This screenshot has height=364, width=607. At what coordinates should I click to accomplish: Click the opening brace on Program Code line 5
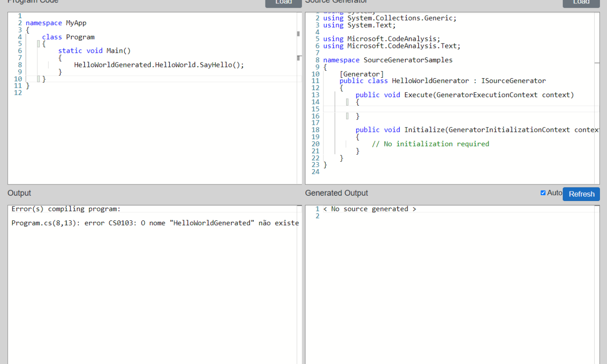click(x=44, y=44)
